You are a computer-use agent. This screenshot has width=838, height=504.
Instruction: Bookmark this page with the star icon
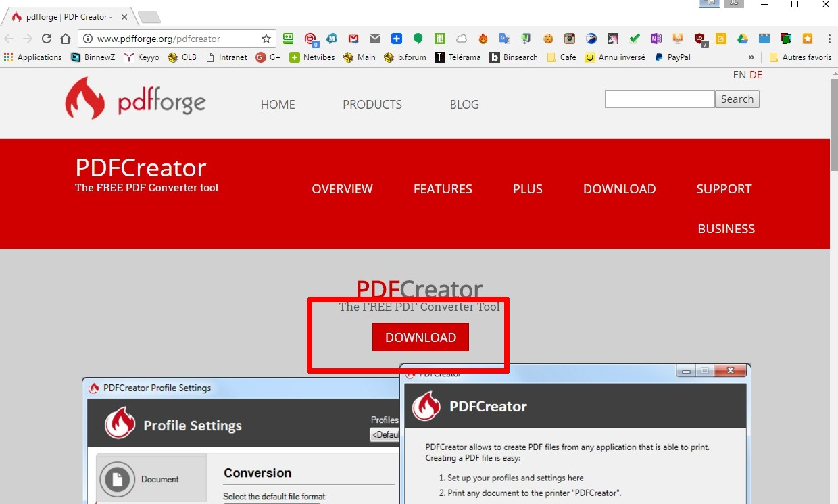(x=266, y=39)
